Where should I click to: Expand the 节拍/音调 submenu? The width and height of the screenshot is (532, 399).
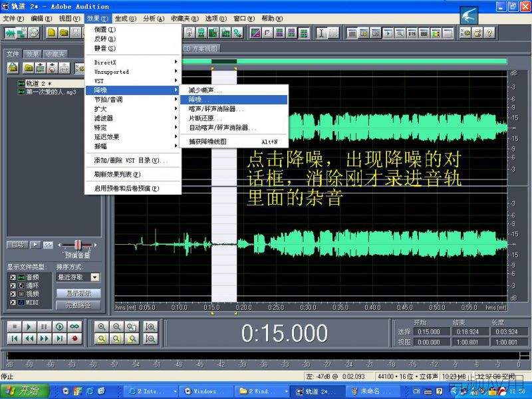point(132,99)
